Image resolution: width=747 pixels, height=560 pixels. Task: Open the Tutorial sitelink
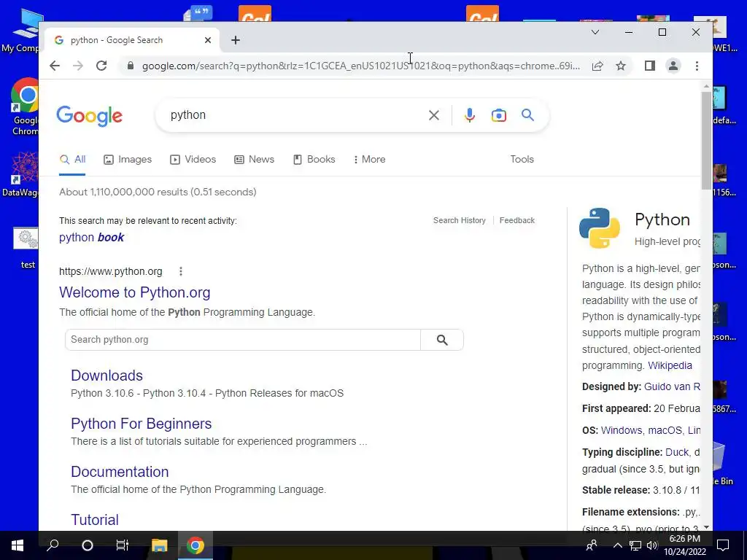[x=95, y=520]
